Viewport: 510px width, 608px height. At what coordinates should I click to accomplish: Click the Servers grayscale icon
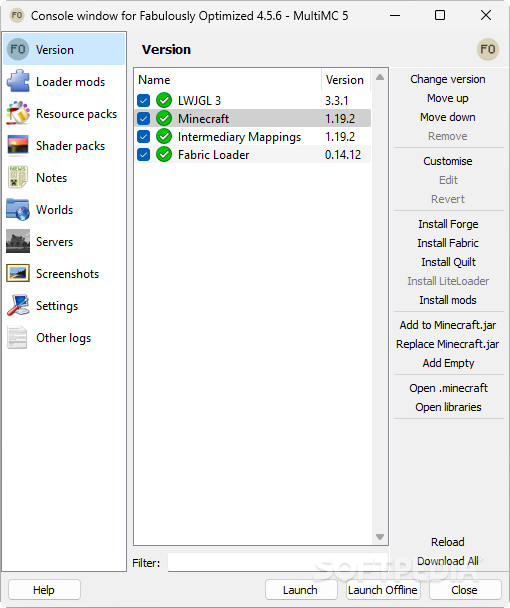pos(18,241)
